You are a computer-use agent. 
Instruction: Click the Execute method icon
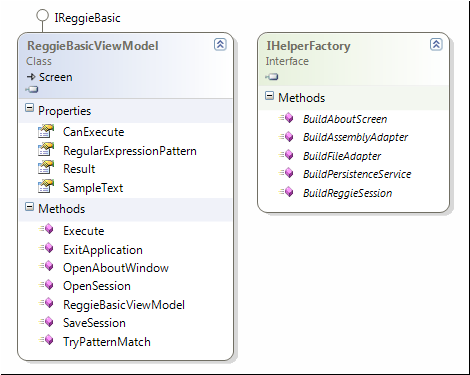pos(46,229)
